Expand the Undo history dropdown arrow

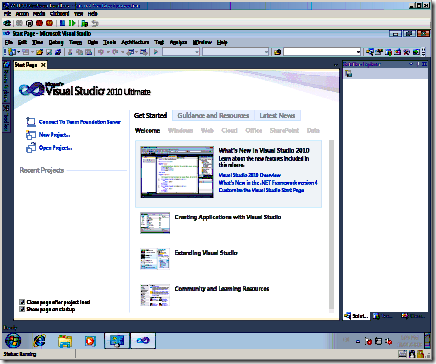click(x=108, y=52)
